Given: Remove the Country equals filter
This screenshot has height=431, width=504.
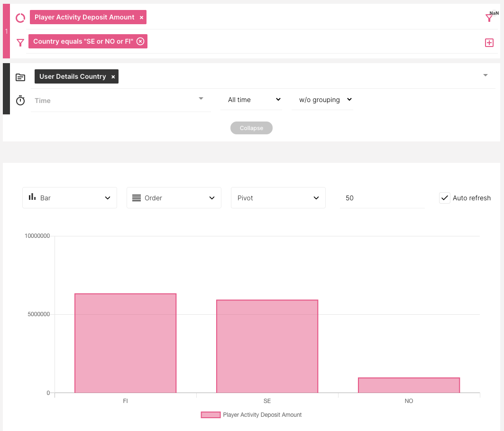Looking at the screenshot, I should click(x=140, y=41).
